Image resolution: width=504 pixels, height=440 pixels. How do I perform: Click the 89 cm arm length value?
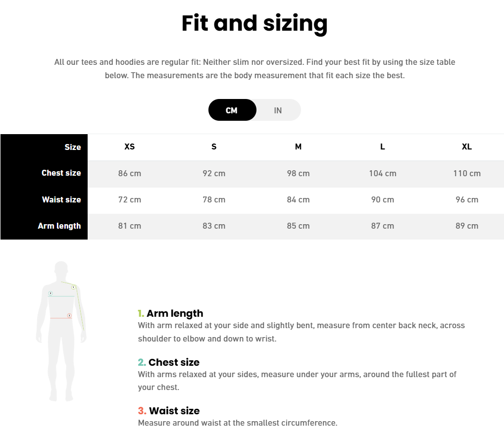pyautogui.click(x=467, y=226)
